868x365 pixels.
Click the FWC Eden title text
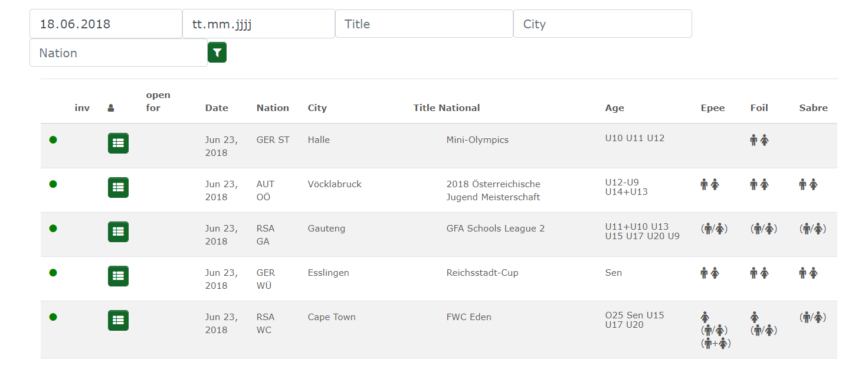point(469,317)
